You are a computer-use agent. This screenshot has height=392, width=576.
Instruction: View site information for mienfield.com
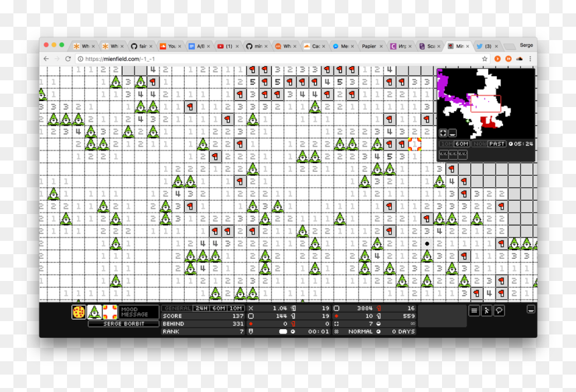tap(80, 59)
